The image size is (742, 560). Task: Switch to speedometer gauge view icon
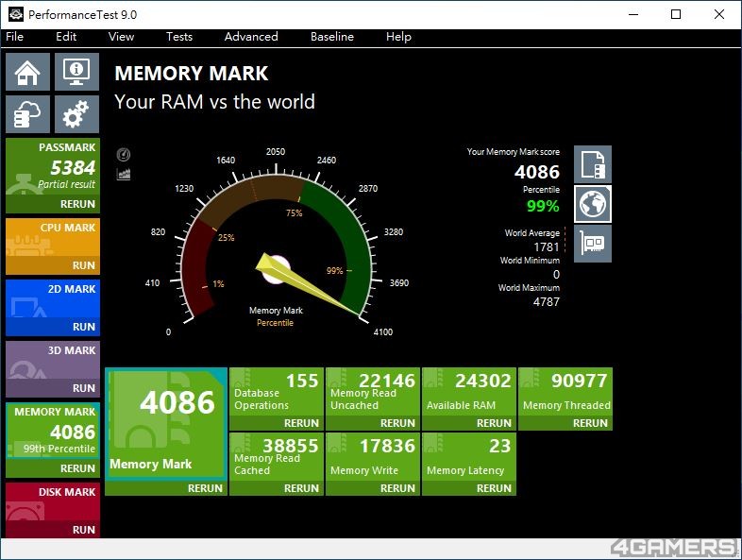(124, 154)
